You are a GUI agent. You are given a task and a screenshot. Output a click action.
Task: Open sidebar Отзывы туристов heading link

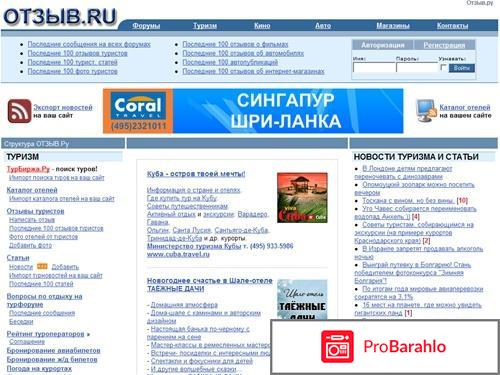coord(35,211)
